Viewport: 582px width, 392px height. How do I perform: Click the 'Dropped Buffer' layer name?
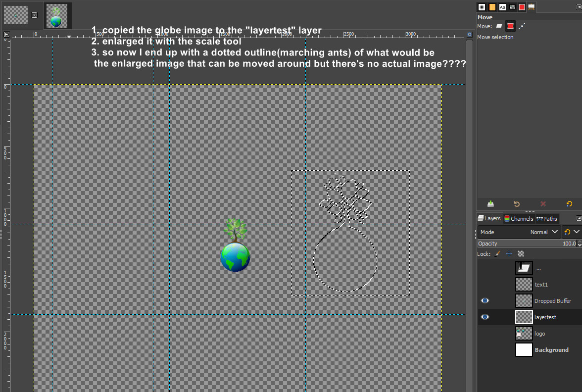(553, 301)
